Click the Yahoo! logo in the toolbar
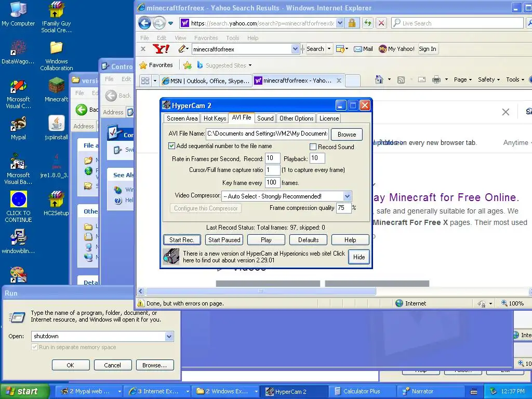The height and width of the screenshot is (399, 532). [x=161, y=49]
